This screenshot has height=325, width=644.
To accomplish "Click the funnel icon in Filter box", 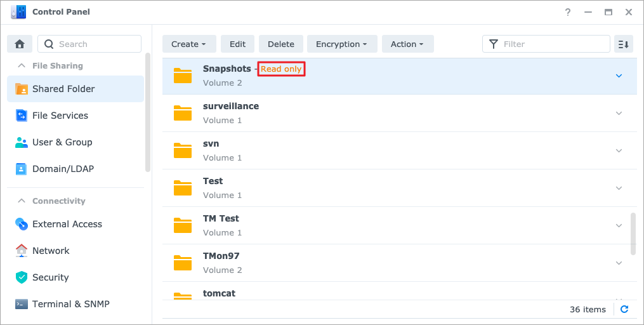I will (494, 44).
